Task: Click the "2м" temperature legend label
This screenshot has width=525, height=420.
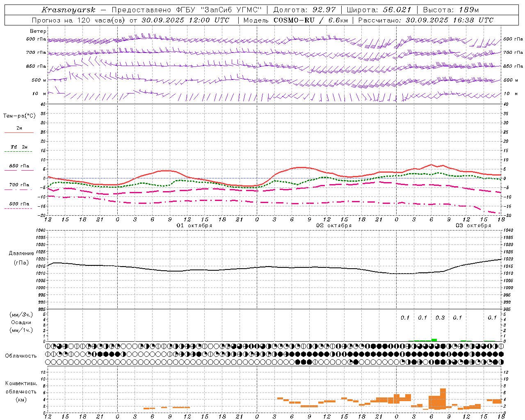Action: click(19, 128)
